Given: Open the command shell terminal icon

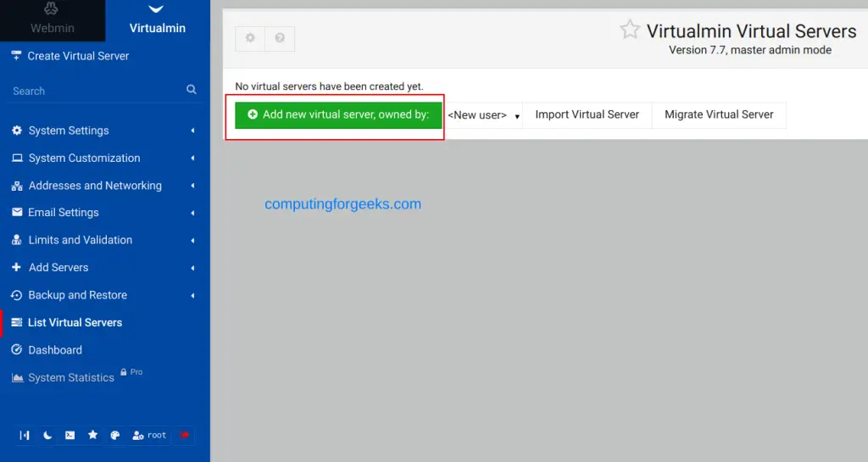Looking at the screenshot, I should pyautogui.click(x=70, y=436).
